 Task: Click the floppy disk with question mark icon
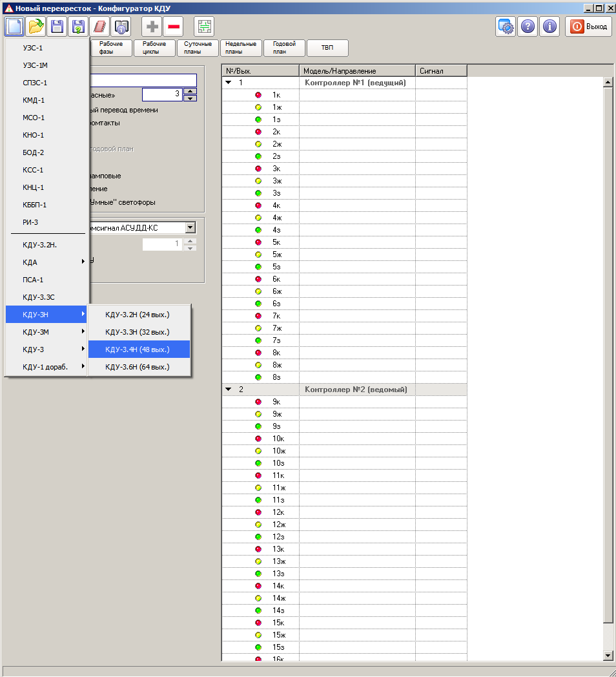pos(78,26)
